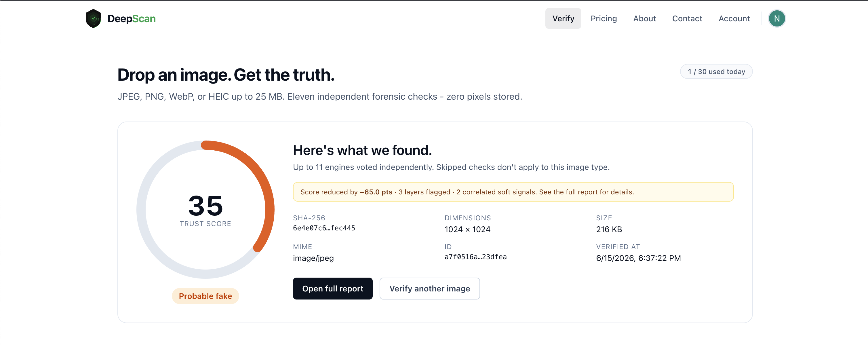Open the user avatar labeled N
The image size is (868, 345).
tap(777, 18)
